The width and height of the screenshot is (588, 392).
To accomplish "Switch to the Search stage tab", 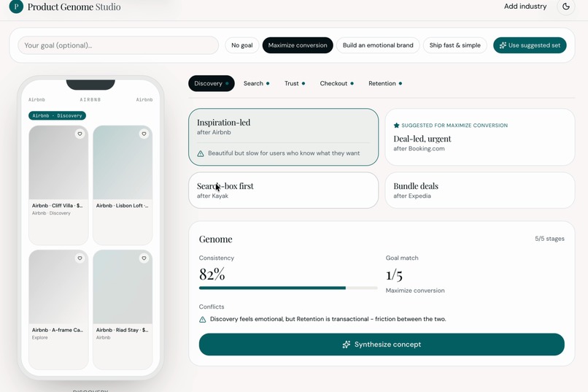I will click(x=256, y=83).
